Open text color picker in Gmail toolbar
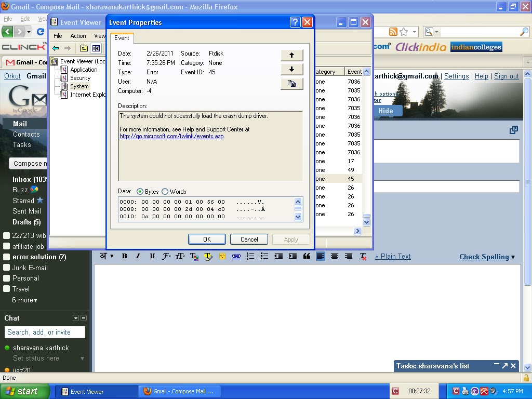532x399 pixels. pos(194,257)
